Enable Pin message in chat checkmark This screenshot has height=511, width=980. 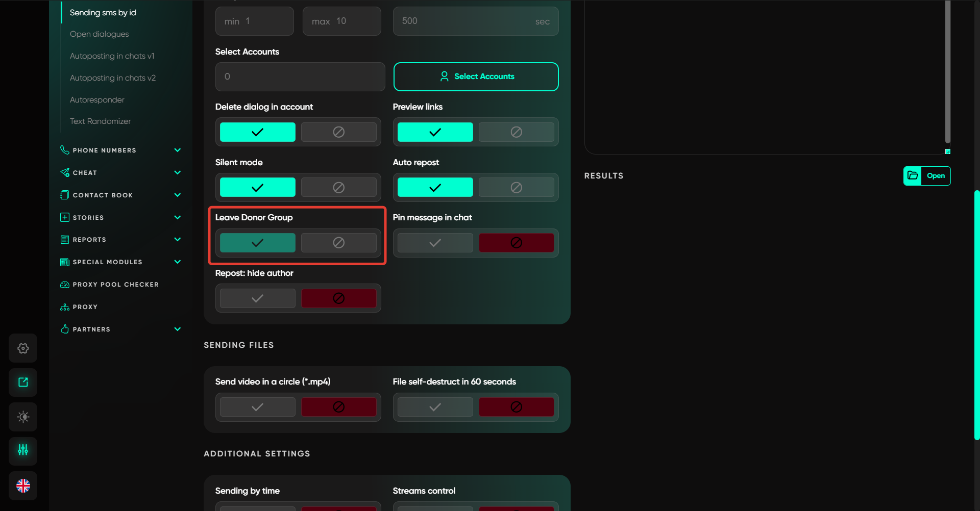pos(435,243)
